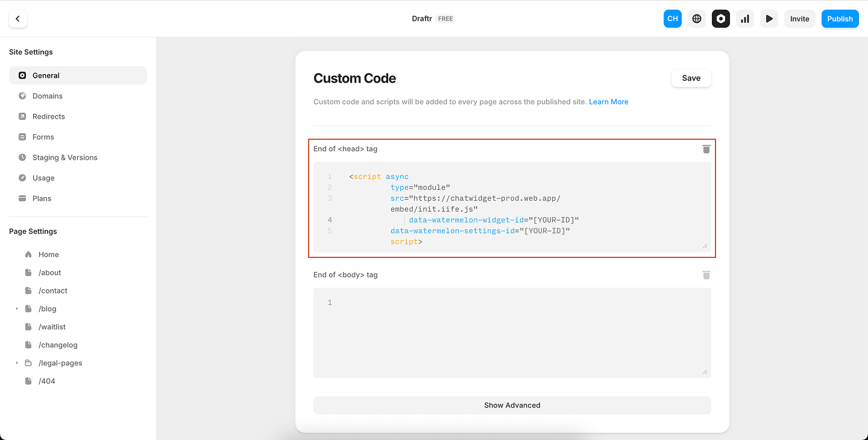
Task: Click the Draftr project title
Action: click(422, 19)
